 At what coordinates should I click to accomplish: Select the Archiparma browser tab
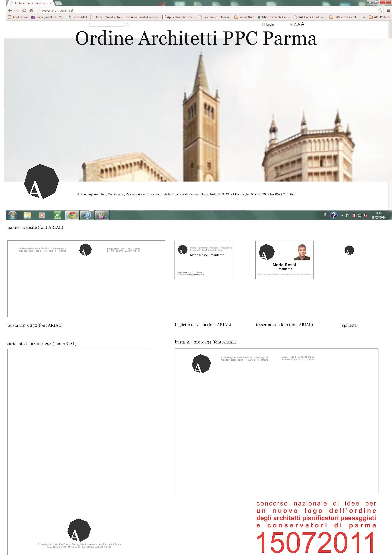[30, 3]
